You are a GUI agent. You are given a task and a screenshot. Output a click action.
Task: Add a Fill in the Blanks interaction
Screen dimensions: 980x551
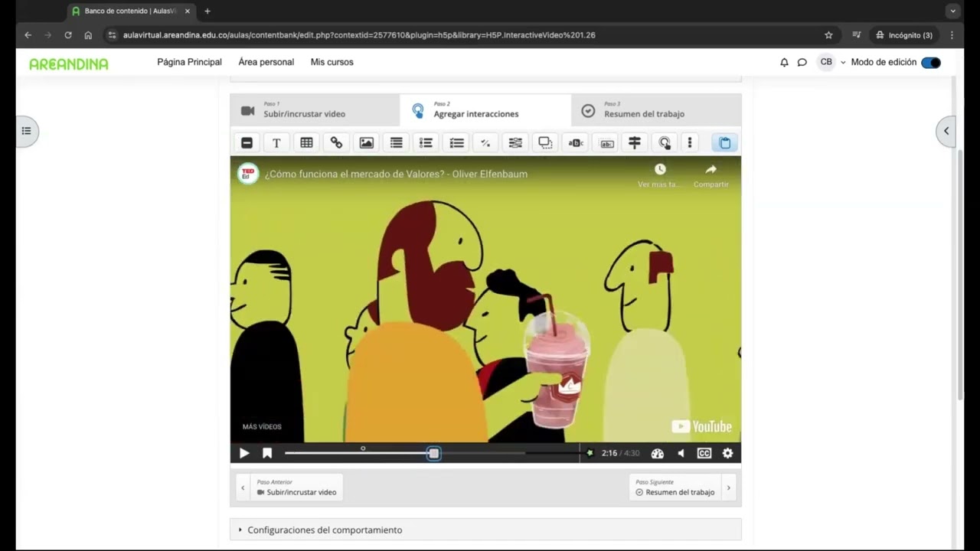pyautogui.click(x=515, y=142)
